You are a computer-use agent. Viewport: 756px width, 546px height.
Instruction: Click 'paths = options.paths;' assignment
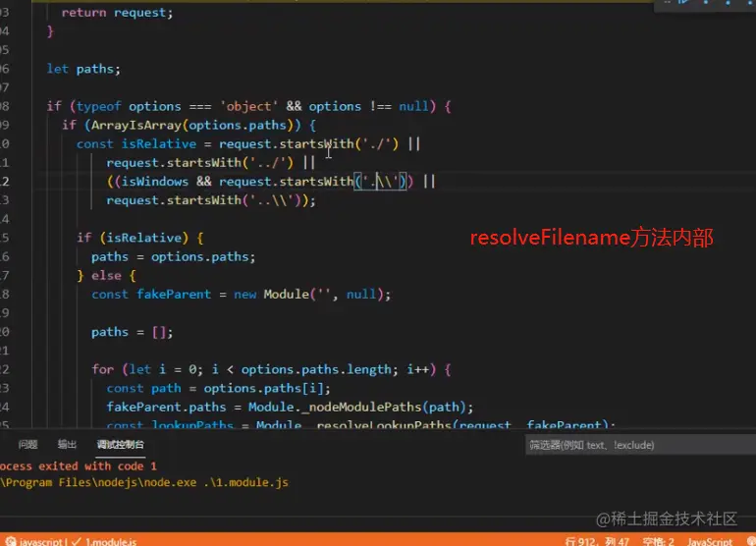(x=173, y=256)
